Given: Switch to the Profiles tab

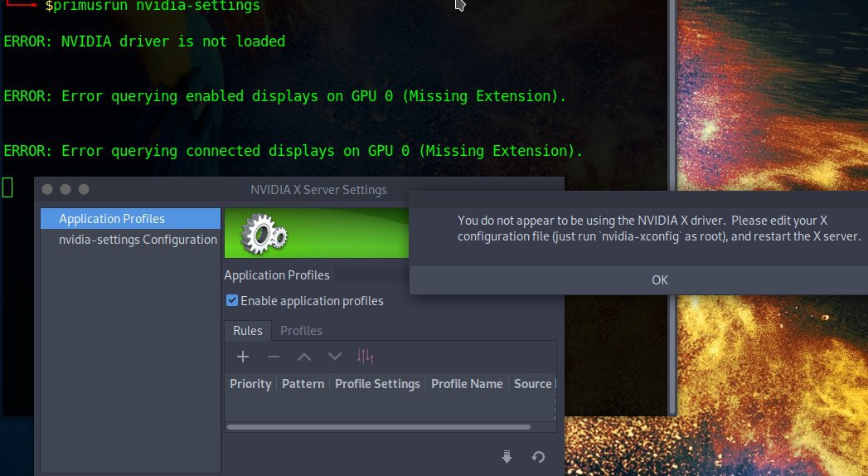Looking at the screenshot, I should coord(301,330).
